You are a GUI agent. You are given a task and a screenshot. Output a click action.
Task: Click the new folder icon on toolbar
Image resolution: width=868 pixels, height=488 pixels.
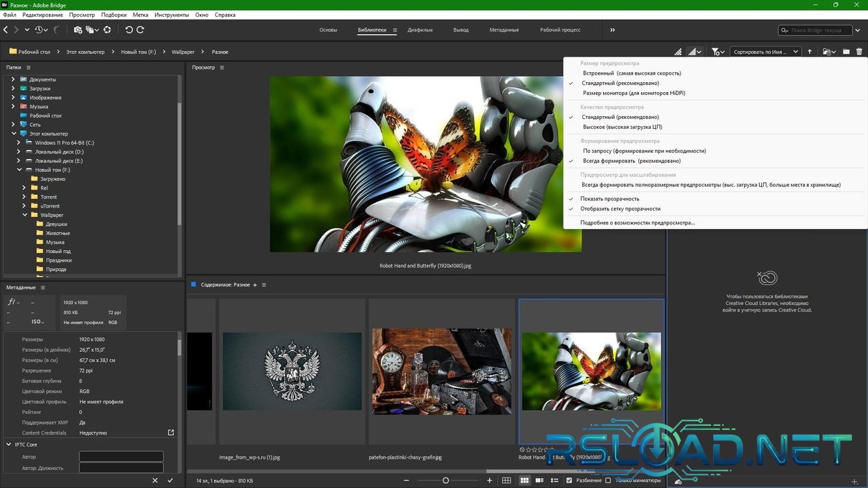(845, 51)
